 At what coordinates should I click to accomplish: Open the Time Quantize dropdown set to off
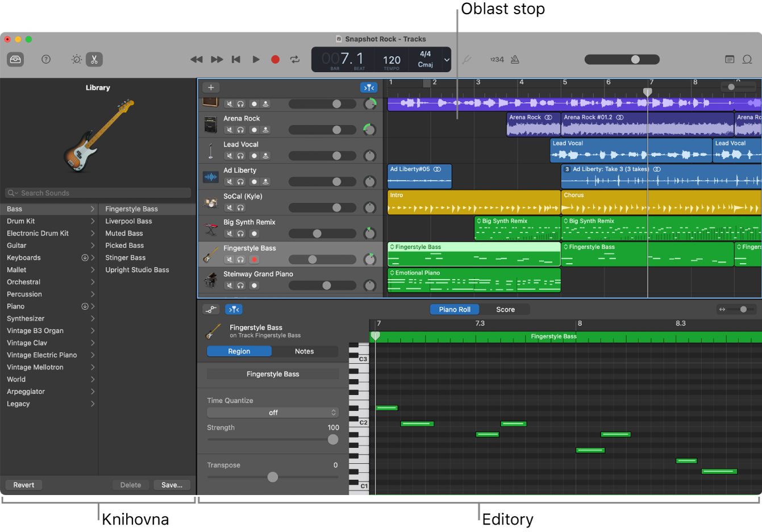(273, 412)
